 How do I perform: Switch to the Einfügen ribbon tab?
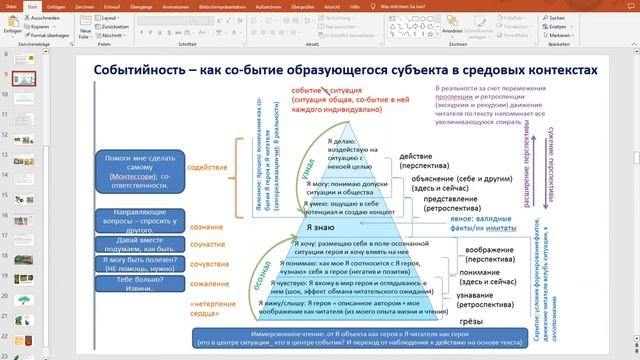(x=56, y=7)
